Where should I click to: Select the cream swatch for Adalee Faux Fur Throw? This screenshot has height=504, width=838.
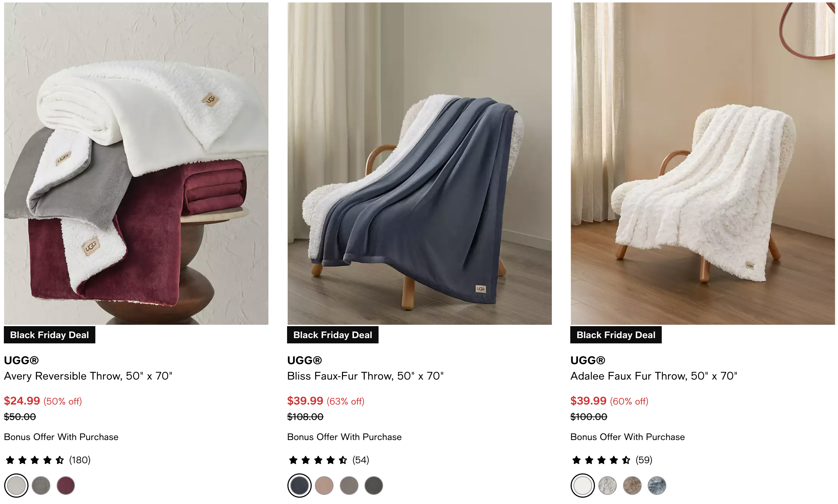[x=583, y=485]
